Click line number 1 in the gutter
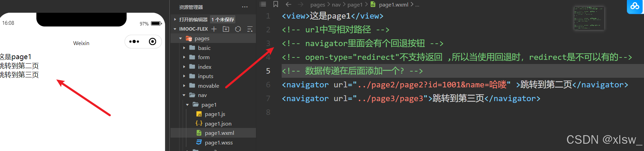Viewport: 644px width, 151px height. click(x=268, y=16)
